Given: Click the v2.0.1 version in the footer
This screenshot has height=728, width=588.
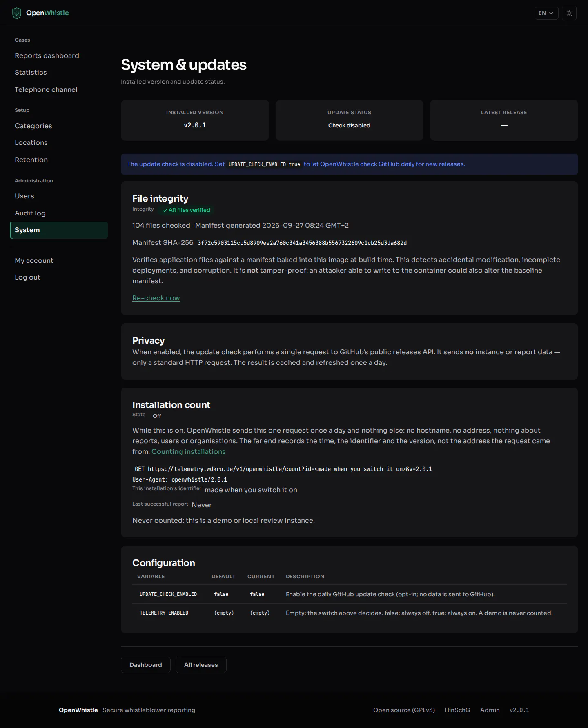Looking at the screenshot, I should 519,710.
